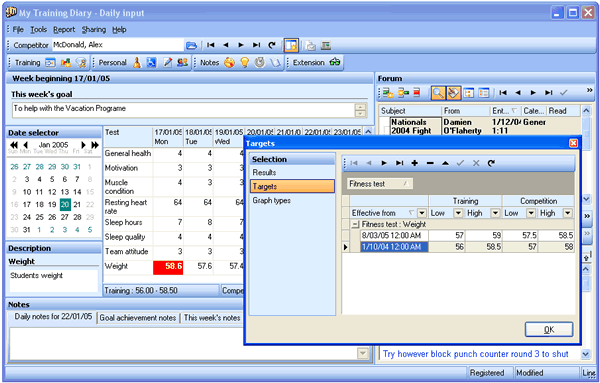600x383 pixels.
Task: Switch to This week's notes tab
Action: tap(212, 318)
